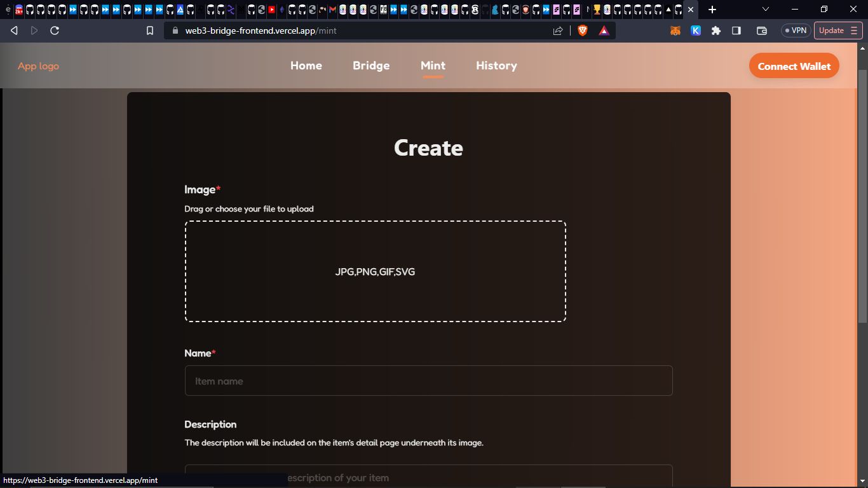Switch to the gold trophy icon tab
This screenshot has width=868, height=488.
(x=597, y=10)
